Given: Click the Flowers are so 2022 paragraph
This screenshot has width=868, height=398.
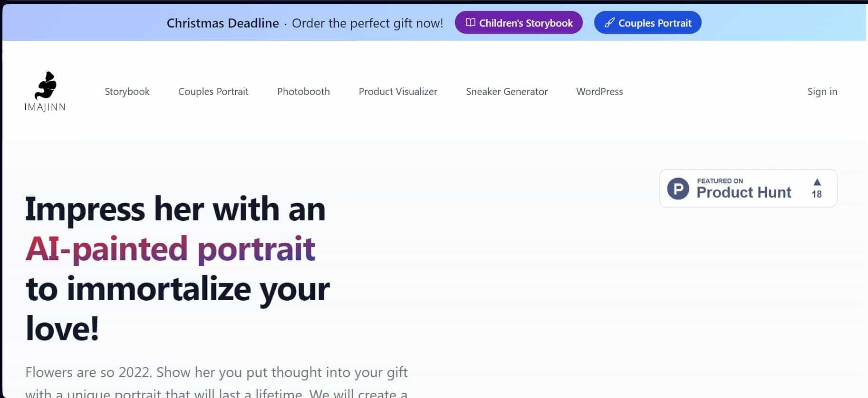Looking at the screenshot, I should point(216,372).
